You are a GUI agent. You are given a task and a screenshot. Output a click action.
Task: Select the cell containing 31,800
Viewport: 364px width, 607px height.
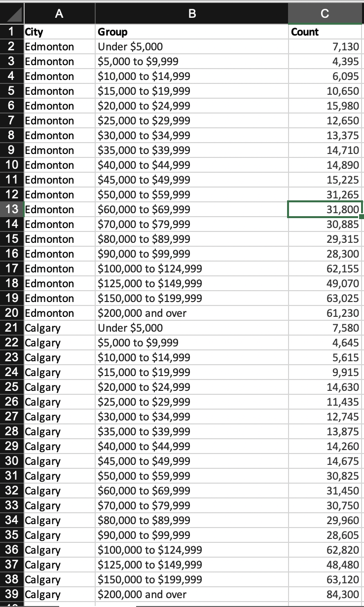point(325,209)
